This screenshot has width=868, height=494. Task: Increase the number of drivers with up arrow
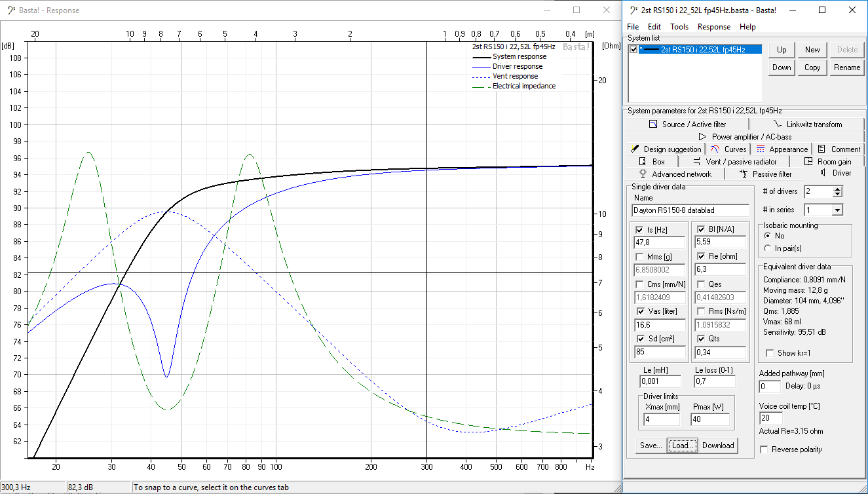837,189
